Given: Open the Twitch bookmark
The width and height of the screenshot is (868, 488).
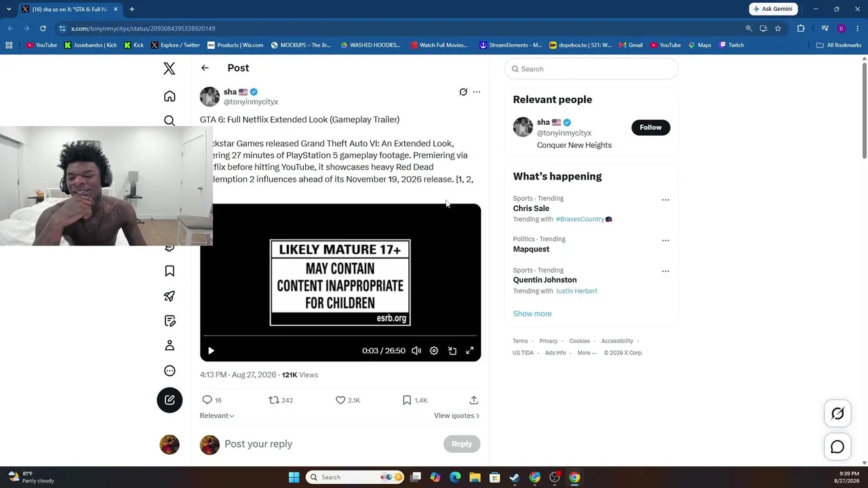Looking at the screenshot, I should (x=732, y=45).
